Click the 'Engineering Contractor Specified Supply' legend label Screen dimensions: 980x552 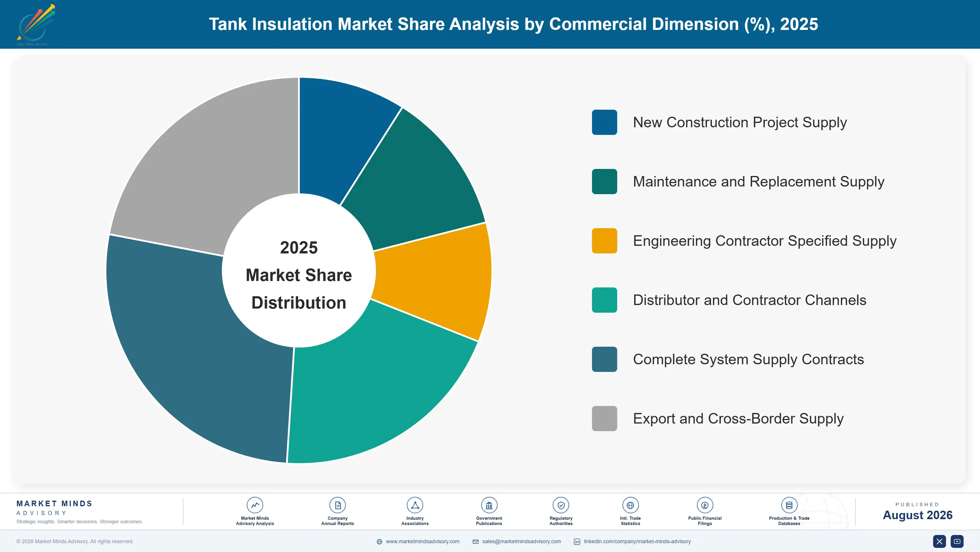(765, 241)
